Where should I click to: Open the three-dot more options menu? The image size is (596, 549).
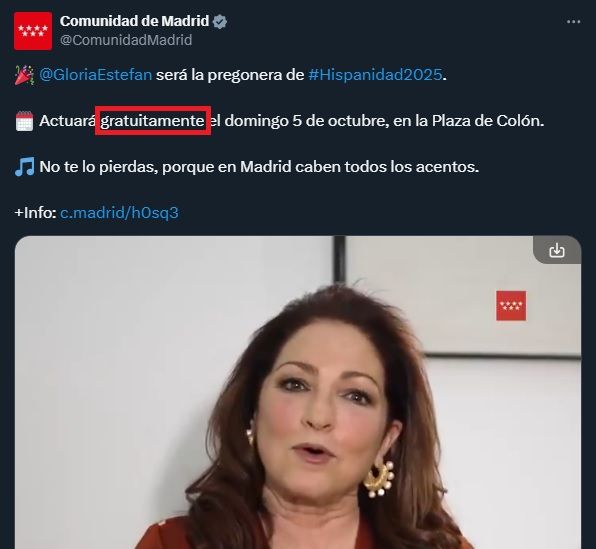coord(573,22)
